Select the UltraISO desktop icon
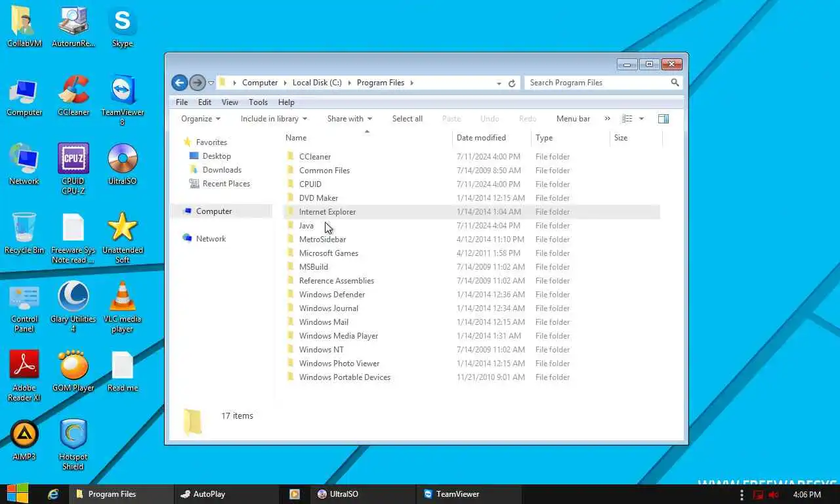Screen dimensions: 840x504 123,165
